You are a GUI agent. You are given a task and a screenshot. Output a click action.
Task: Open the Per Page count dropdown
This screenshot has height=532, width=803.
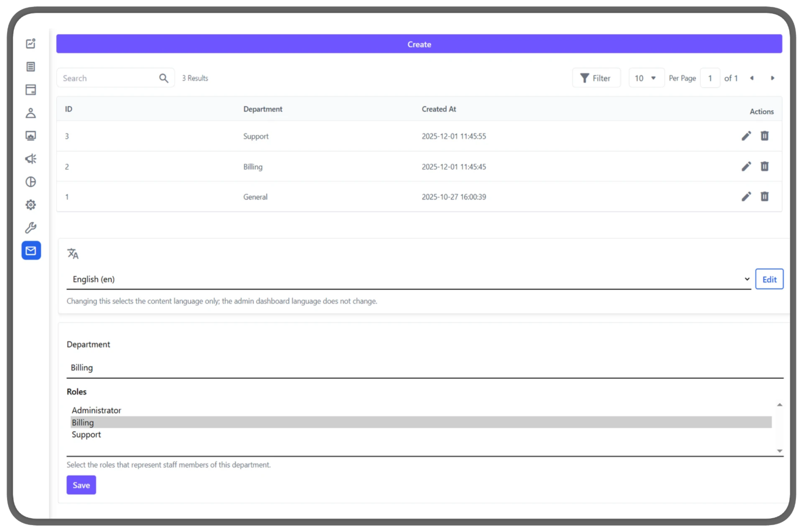[646, 78]
